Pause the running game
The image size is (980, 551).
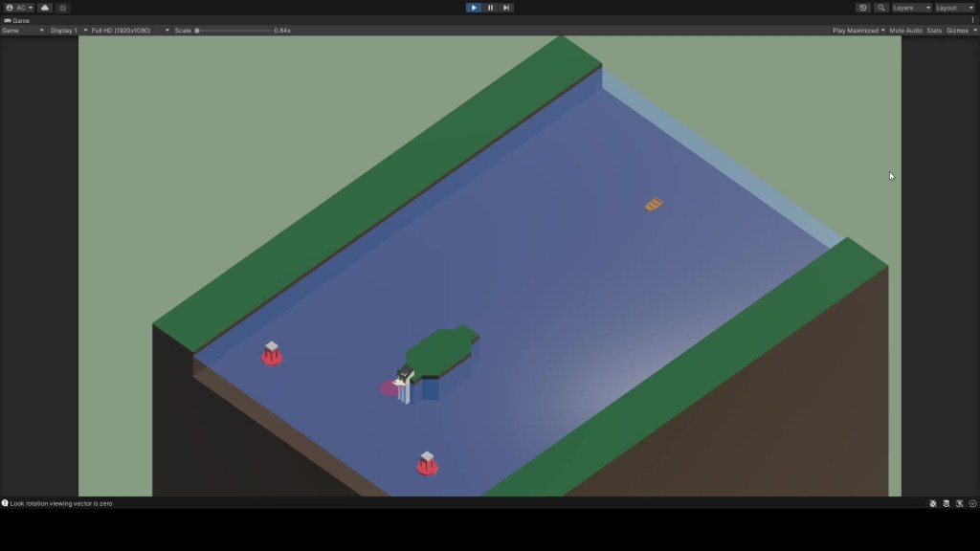[490, 8]
